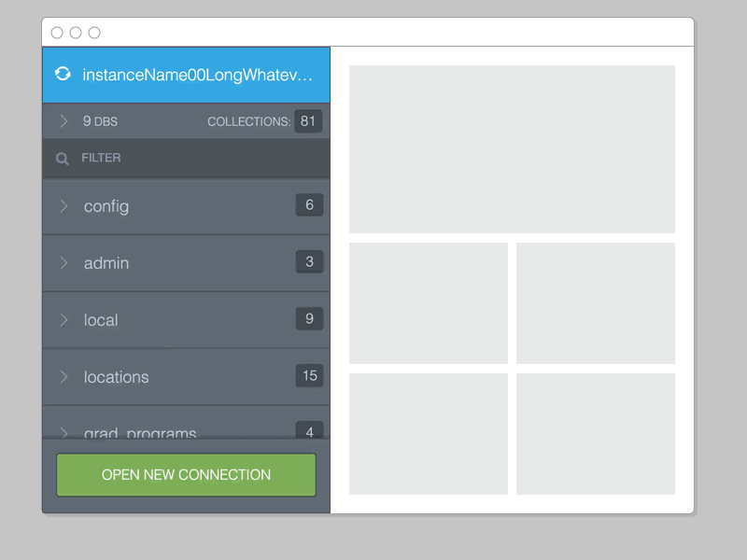Click the blue connection header bar
The width and height of the screenshot is (747, 560).
click(x=186, y=74)
